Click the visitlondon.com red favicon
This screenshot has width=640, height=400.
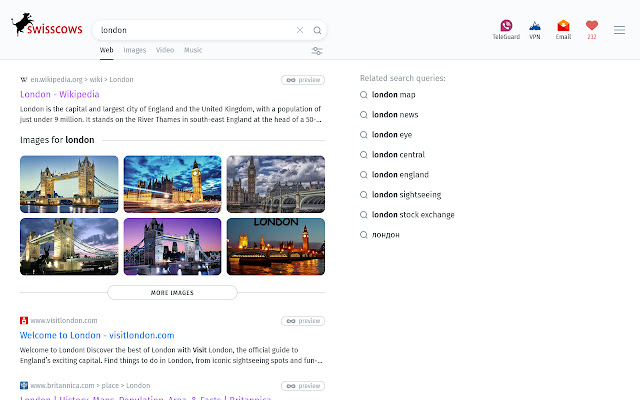click(24, 320)
